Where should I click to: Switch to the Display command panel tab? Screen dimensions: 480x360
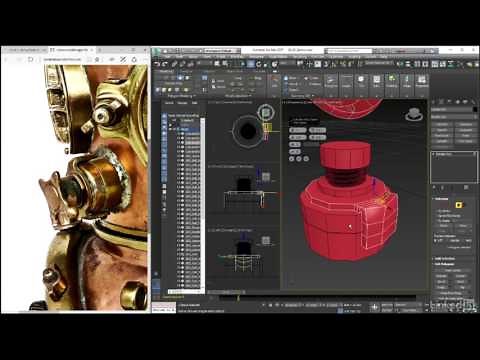(465, 102)
